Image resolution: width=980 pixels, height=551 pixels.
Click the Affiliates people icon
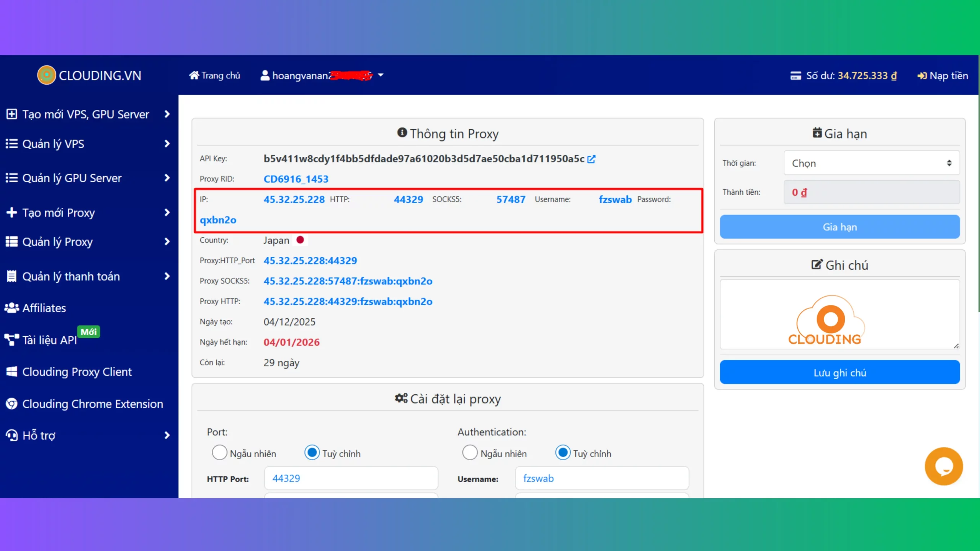pyautogui.click(x=11, y=308)
